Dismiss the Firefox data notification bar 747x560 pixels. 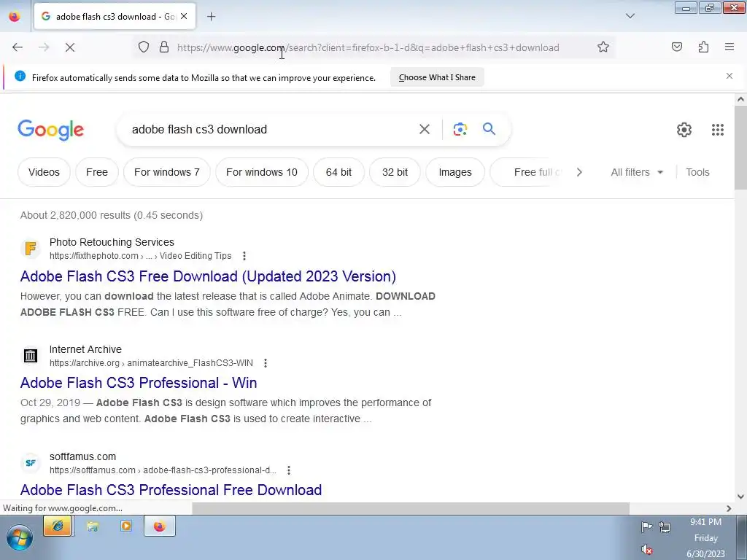click(x=729, y=76)
